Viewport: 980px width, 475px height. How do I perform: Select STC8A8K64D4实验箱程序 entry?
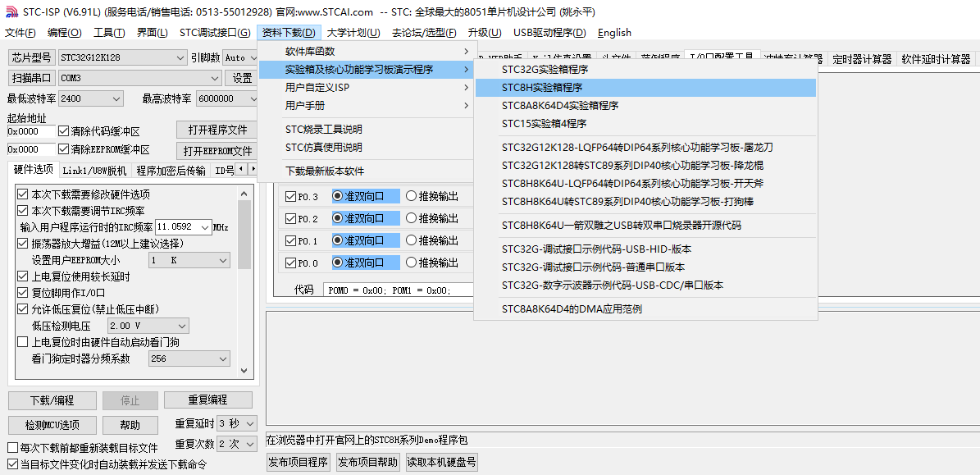tap(645, 106)
